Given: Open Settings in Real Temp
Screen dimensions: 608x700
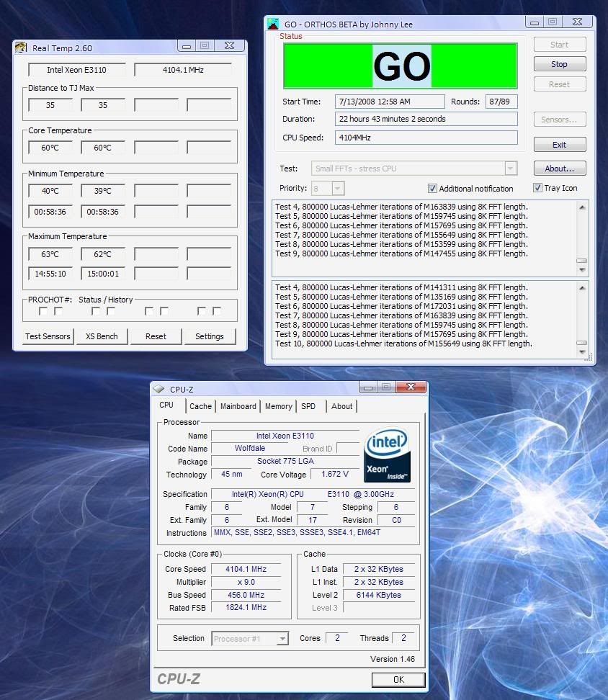Looking at the screenshot, I should 210,336.
